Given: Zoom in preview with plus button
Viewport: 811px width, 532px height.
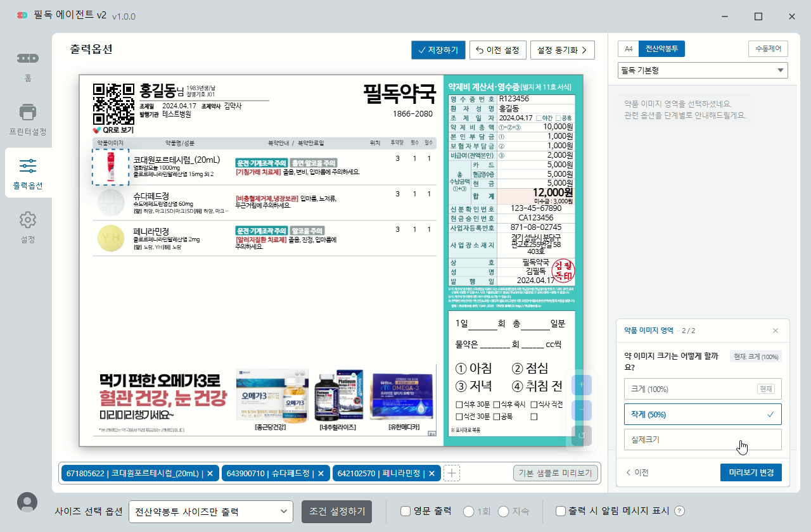Looking at the screenshot, I should (582, 384).
